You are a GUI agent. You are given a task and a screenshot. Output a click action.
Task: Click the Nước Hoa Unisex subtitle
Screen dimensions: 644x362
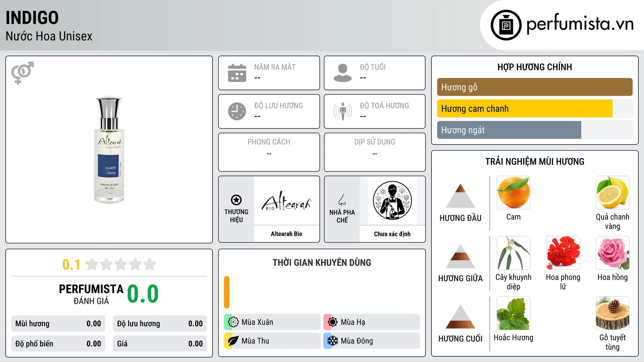click(x=49, y=36)
